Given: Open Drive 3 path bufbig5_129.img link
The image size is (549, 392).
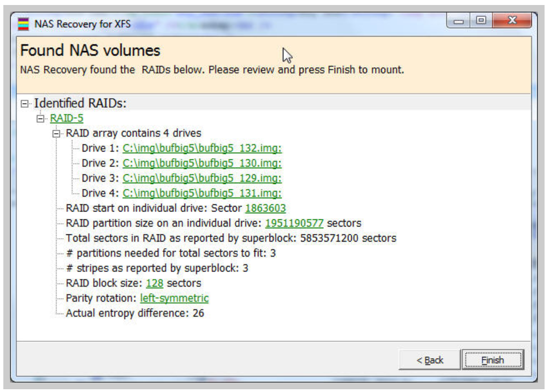Looking at the screenshot, I should (202, 178).
